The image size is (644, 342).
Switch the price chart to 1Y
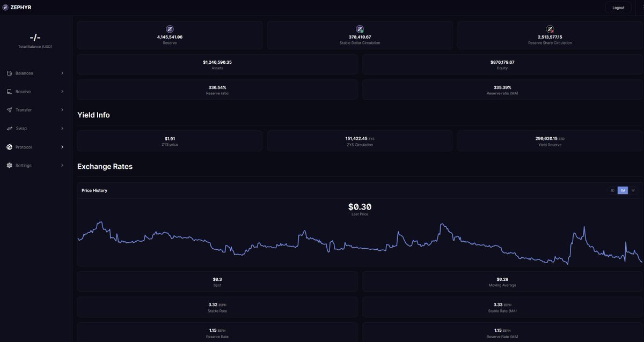[633, 190]
